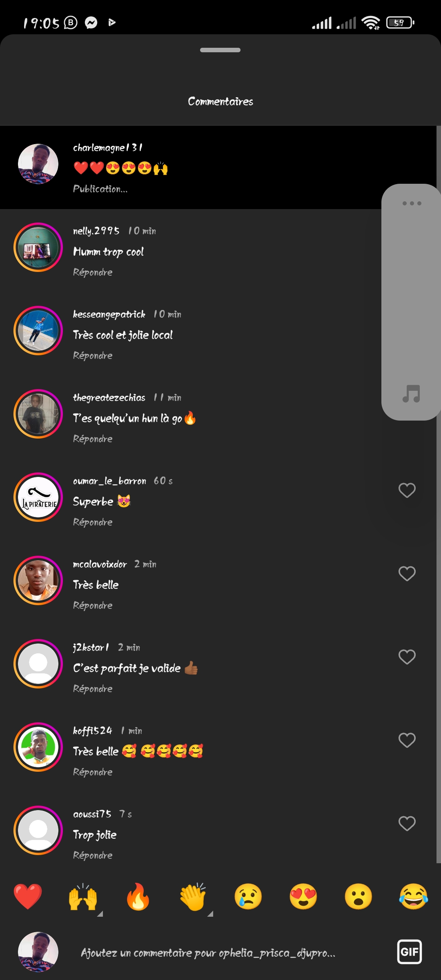The image size is (441, 980).
Task: Like oumar_le_barron's comment
Action: [x=407, y=490]
